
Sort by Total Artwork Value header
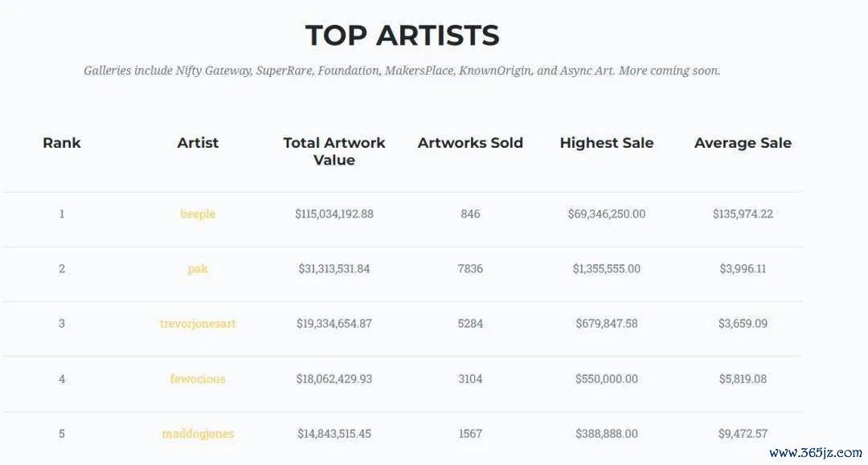[x=334, y=151]
